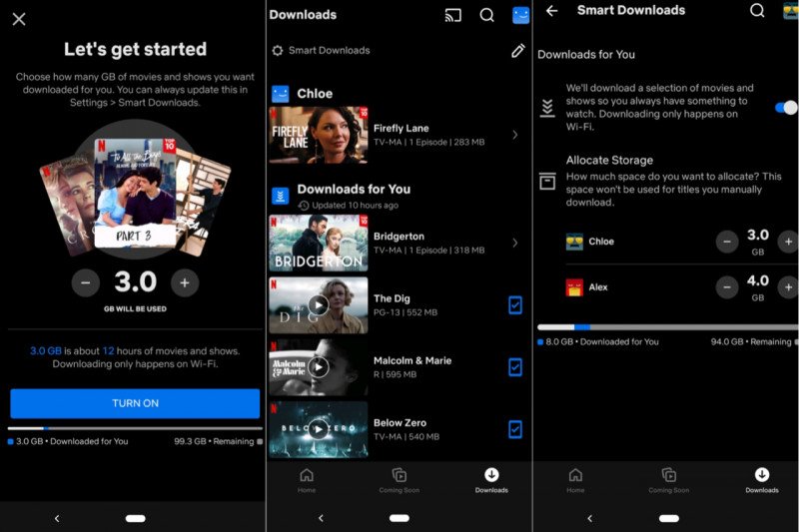Tap the Allocate Storage box icon
799x532 pixels.
click(547, 181)
